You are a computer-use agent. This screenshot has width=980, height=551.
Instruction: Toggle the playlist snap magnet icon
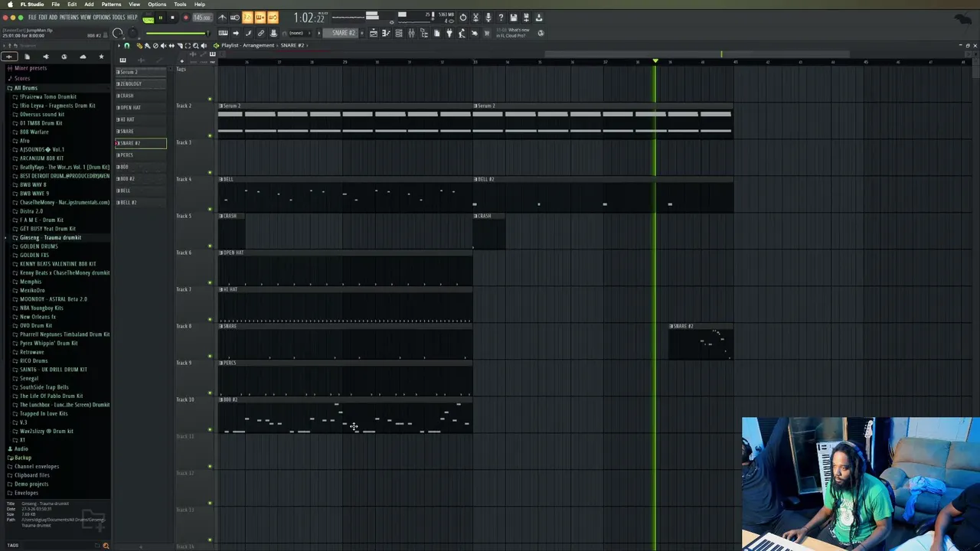(x=127, y=45)
